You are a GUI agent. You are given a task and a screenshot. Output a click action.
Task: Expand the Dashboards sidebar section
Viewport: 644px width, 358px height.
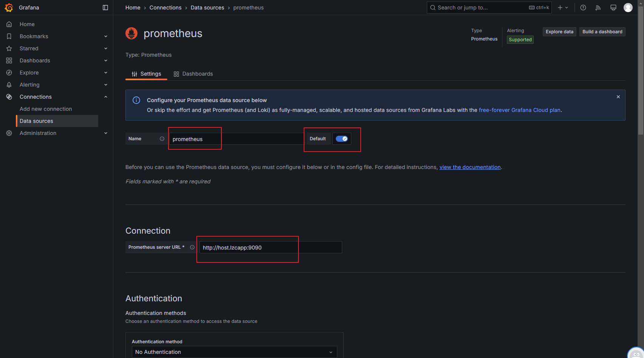[106, 60]
